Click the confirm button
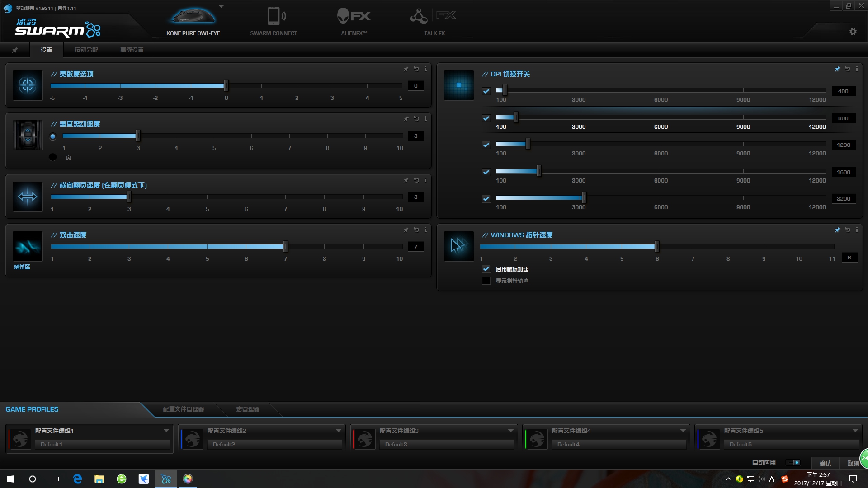This screenshot has height=488, width=868. coord(825,463)
